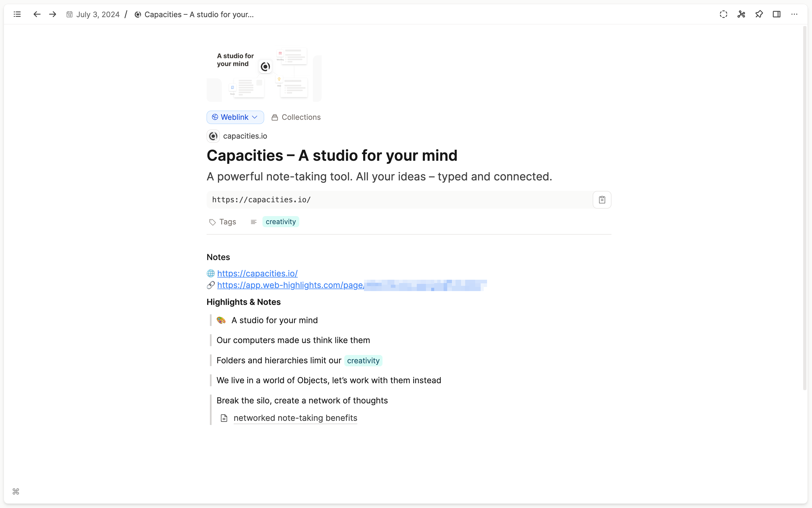The image size is (812, 508).
Task: Pin this page with the pin icon
Action: [x=759, y=14]
